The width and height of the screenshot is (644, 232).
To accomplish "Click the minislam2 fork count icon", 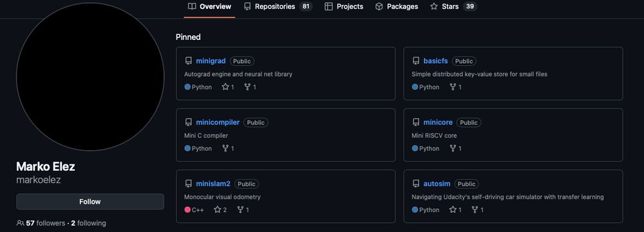I will (240, 209).
